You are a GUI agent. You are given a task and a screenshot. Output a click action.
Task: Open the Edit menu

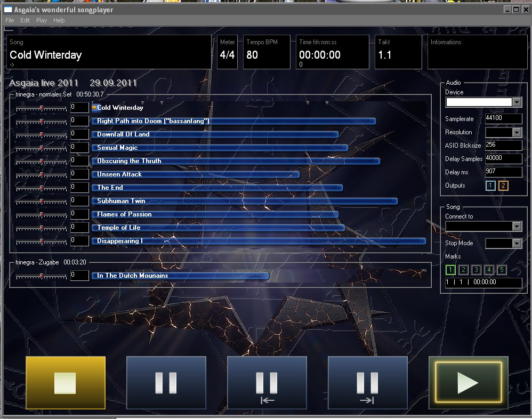[x=25, y=20]
